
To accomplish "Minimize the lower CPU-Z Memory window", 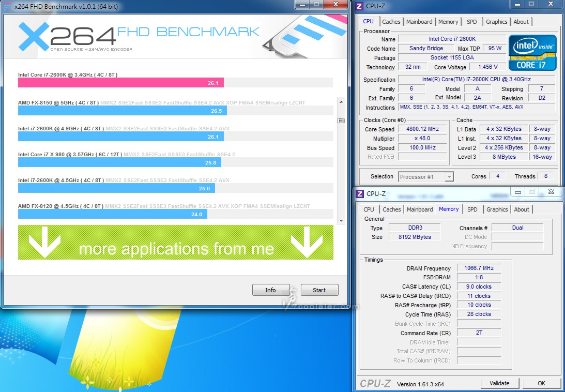I will point(518,192).
